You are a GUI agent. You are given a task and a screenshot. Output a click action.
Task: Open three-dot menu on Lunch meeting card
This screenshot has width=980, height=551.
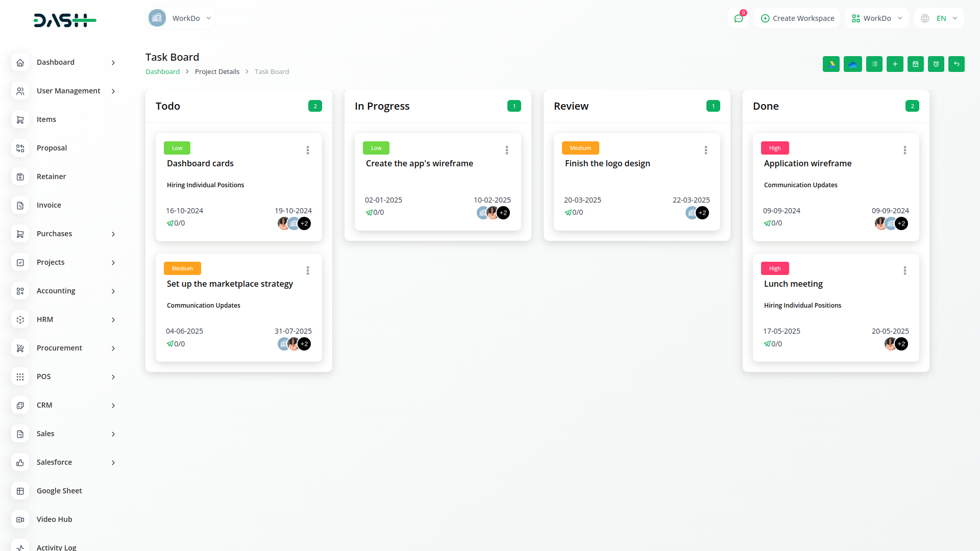(x=905, y=270)
